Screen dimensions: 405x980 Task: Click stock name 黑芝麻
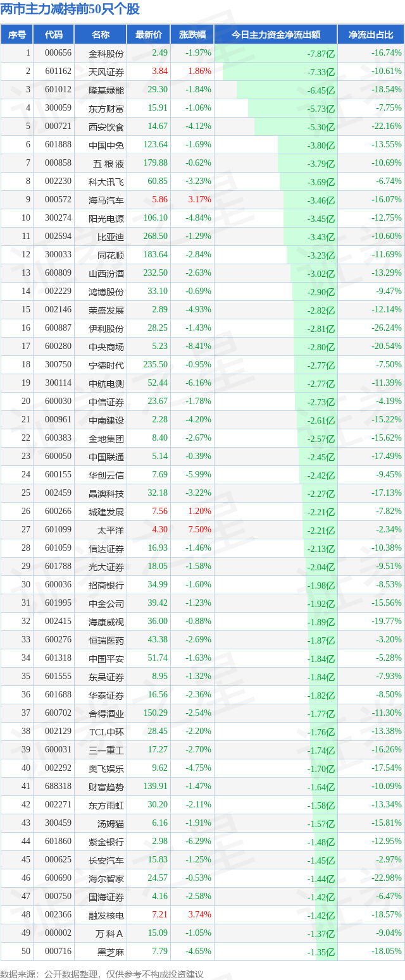tap(111, 952)
